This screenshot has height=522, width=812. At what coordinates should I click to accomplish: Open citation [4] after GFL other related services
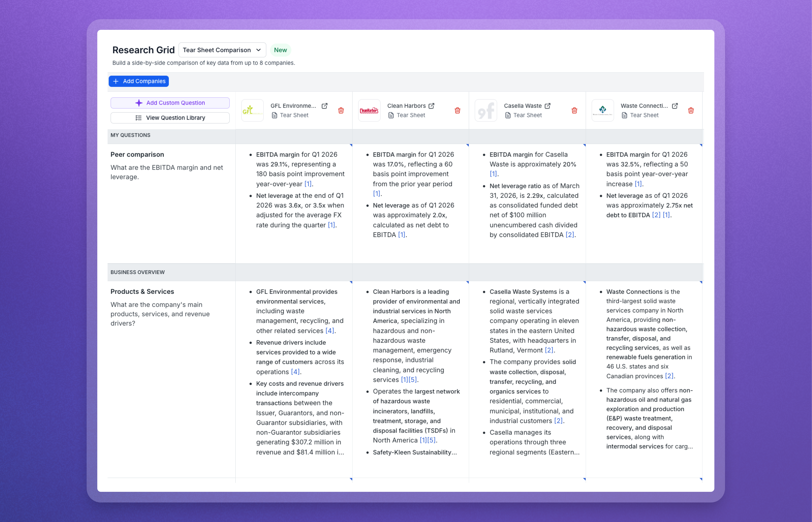[330, 331]
